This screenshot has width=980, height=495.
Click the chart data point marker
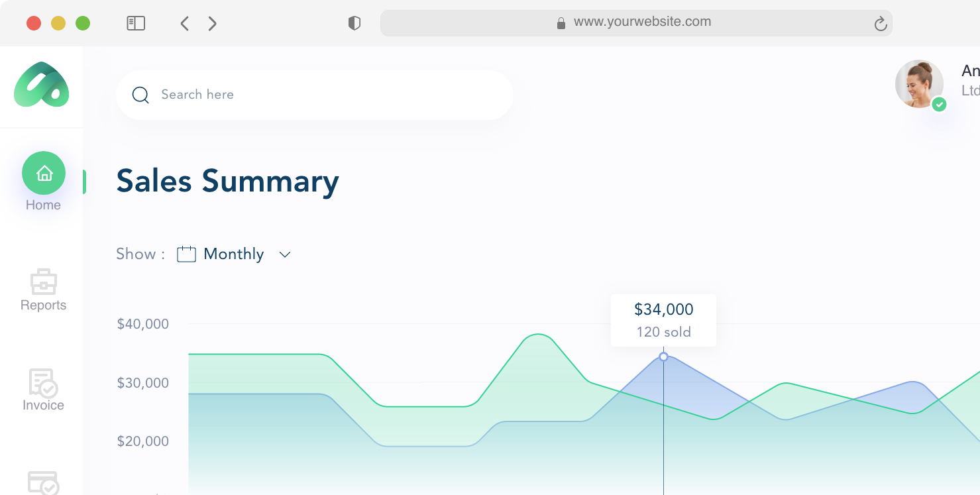click(663, 357)
